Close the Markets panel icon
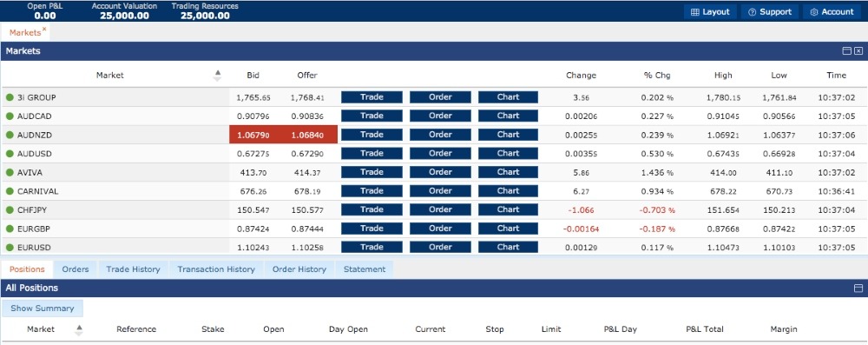Viewport: 868px width, 345px height. (x=858, y=51)
